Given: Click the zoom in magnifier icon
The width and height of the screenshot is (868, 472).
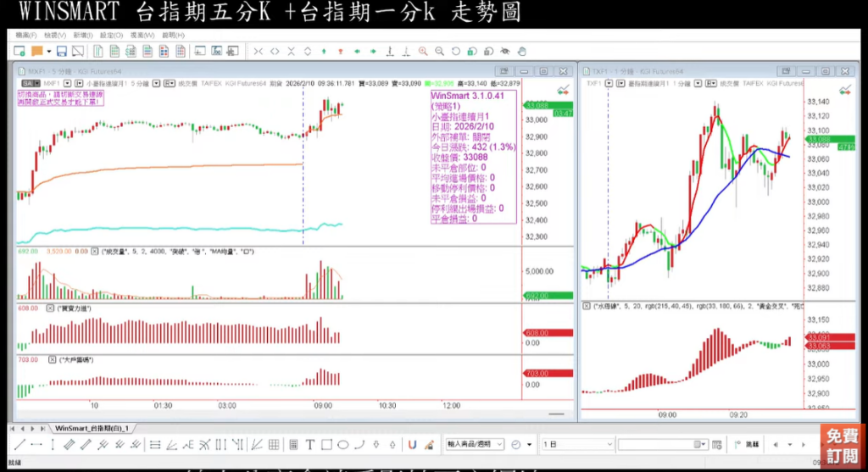Looking at the screenshot, I should 423,52.
